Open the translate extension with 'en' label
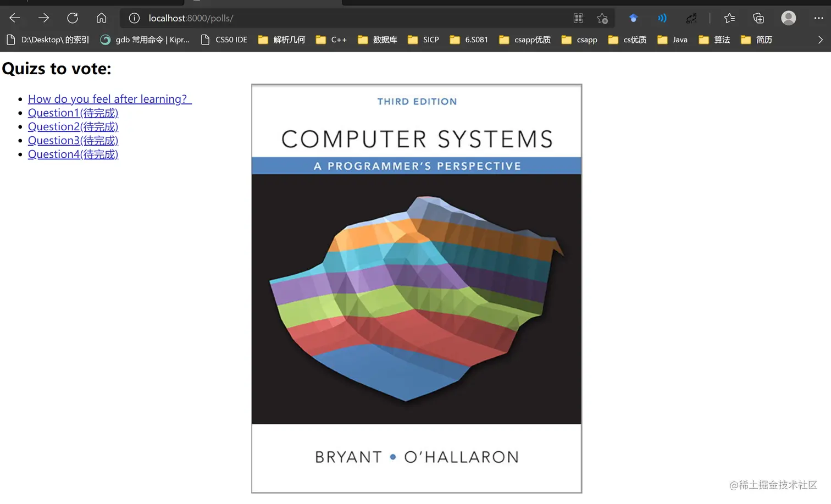Viewport: 831px width, 504px height. (x=691, y=18)
